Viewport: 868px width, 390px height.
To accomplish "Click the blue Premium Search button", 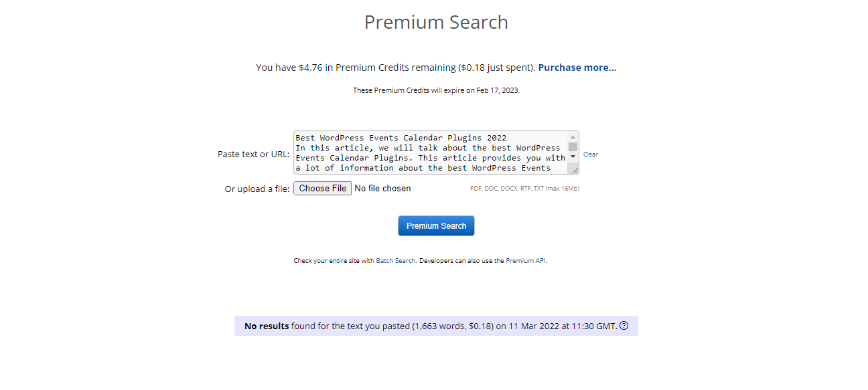I will [x=436, y=226].
